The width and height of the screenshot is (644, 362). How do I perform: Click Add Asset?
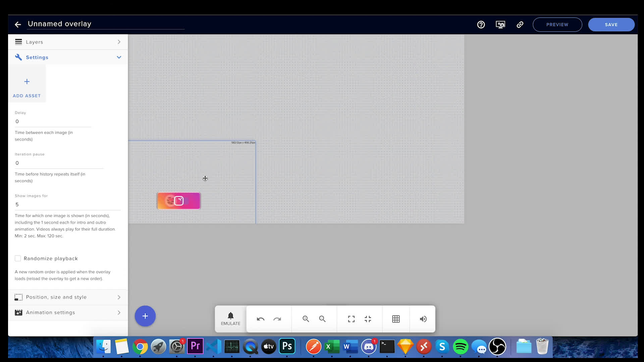click(x=27, y=86)
